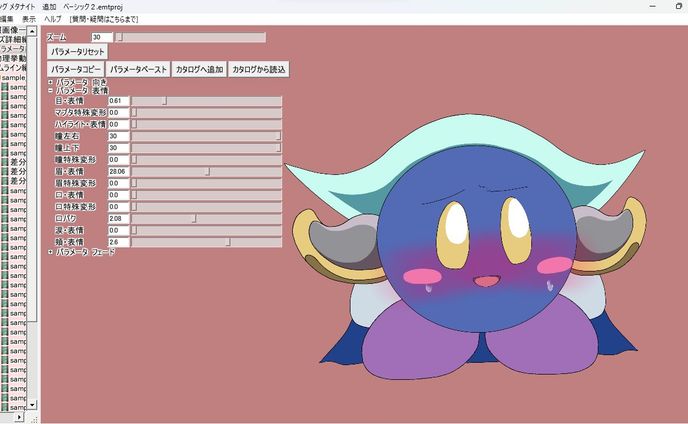Click the 眉特殊変形 value field
Image resolution: width=688 pixels, height=424 pixels.
[x=118, y=183]
